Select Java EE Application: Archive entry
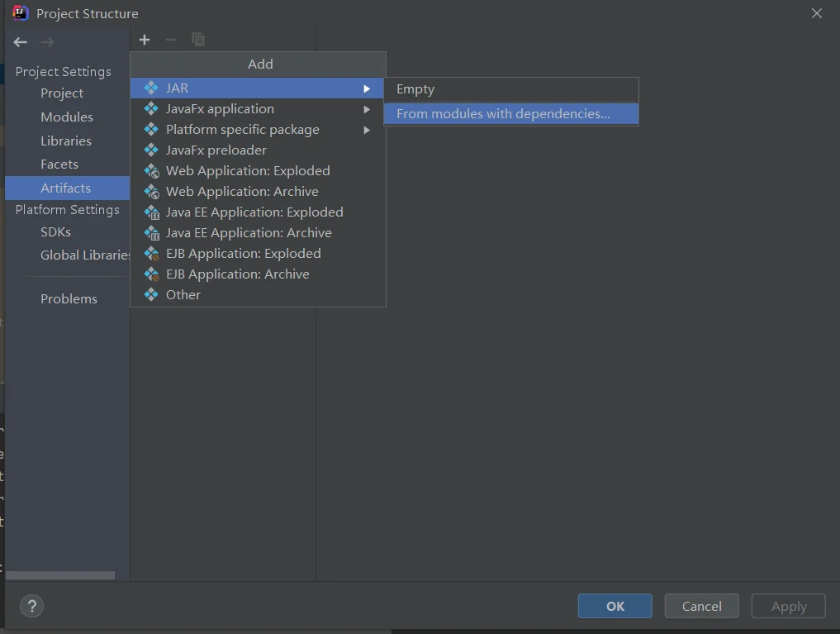 (248, 233)
